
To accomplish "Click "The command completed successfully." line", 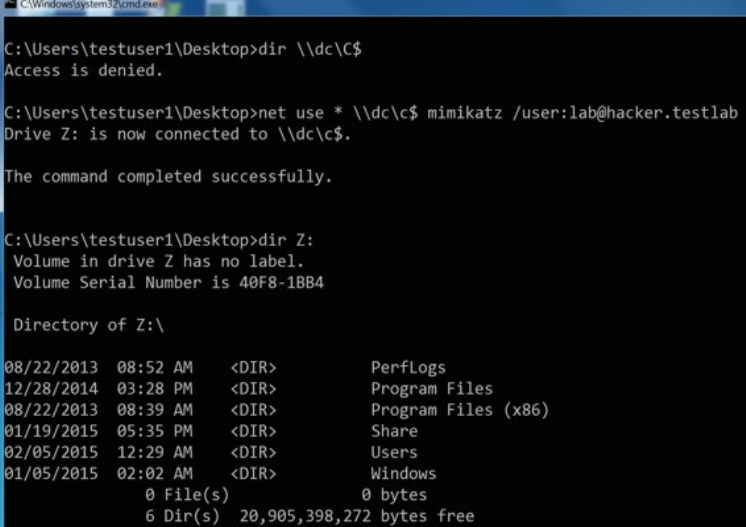I will click(168, 177).
